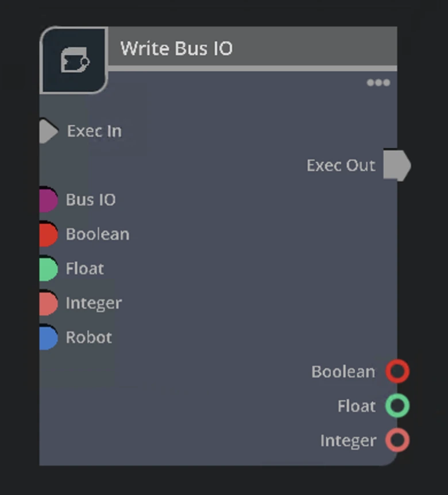Select the green Float input port

pyautogui.click(x=49, y=268)
